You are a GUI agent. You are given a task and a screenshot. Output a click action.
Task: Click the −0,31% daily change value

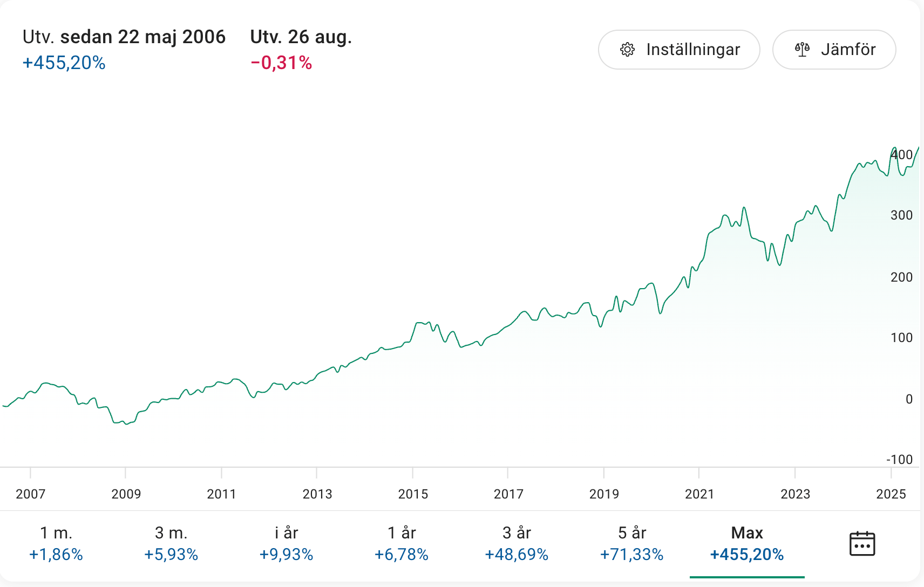pos(281,63)
